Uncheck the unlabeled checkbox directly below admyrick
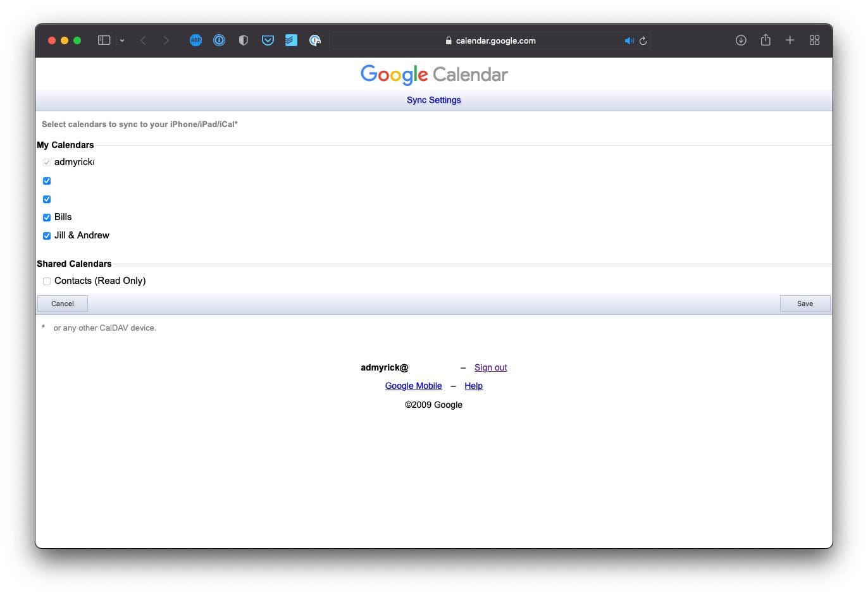868x595 pixels. pos(47,181)
